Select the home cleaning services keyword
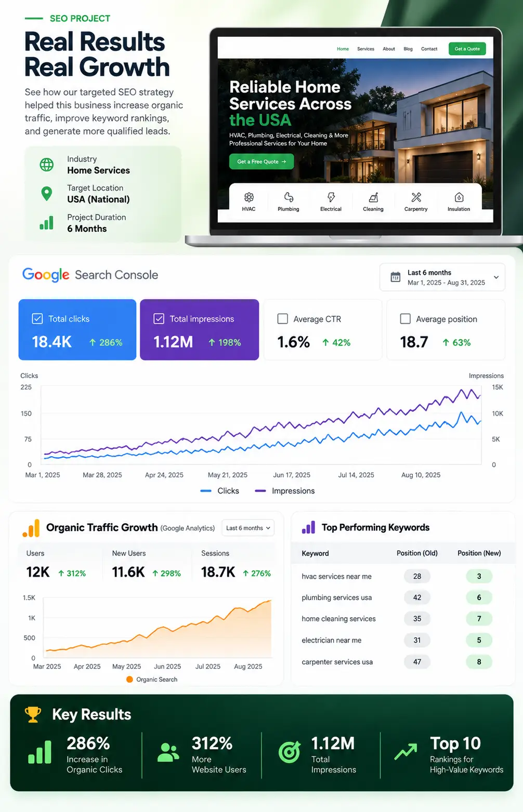The width and height of the screenshot is (523, 812). pos(338,619)
